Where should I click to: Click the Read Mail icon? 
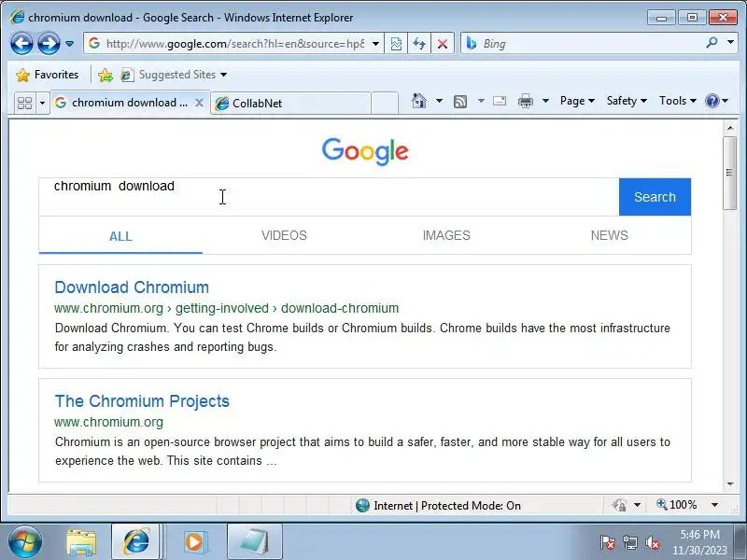click(500, 101)
